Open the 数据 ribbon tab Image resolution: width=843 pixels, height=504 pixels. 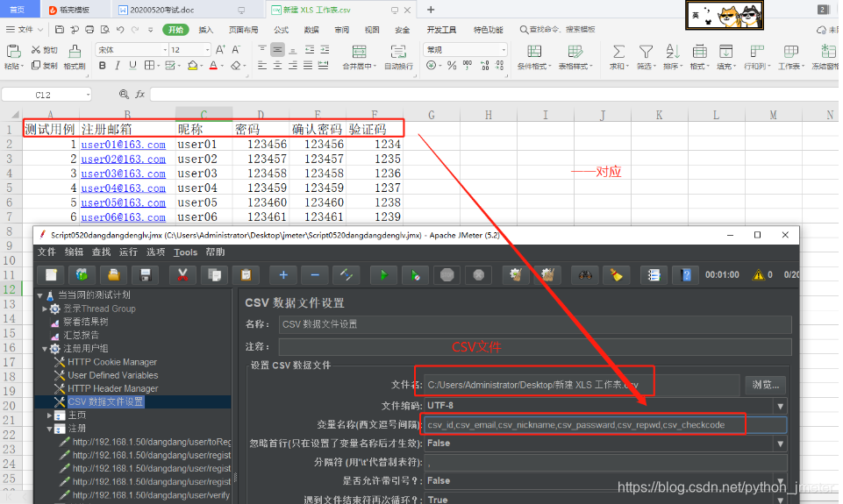point(311,30)
